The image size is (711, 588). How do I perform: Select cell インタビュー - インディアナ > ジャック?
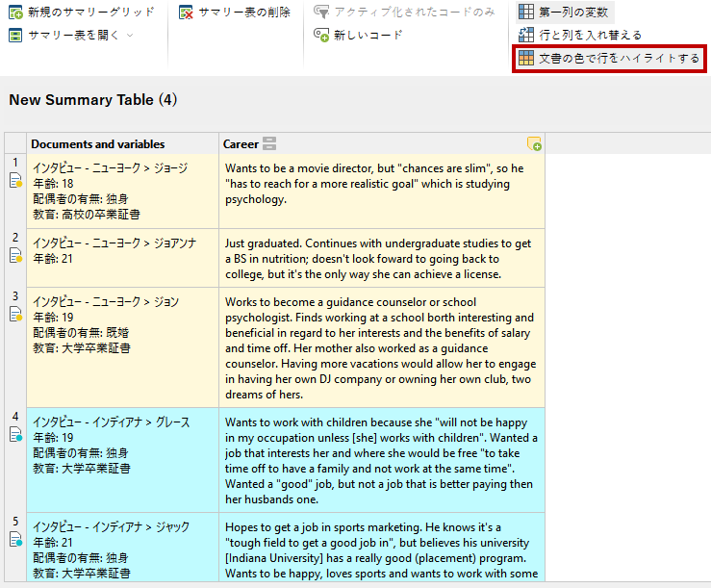coord(122,548)
